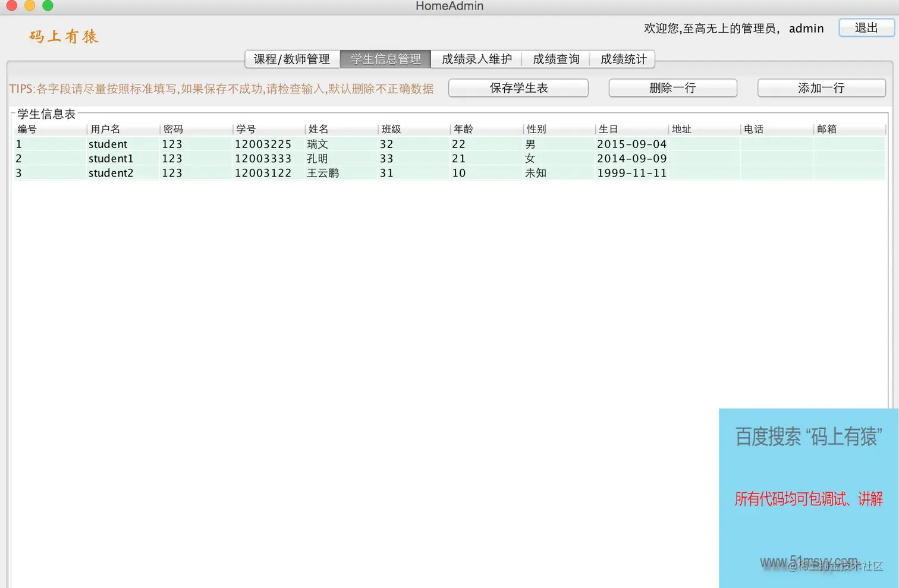Image resolution: width=899 pixels, height=588 pixels.
Task: Click the 年龄 column header
Action: coord(486,129)
